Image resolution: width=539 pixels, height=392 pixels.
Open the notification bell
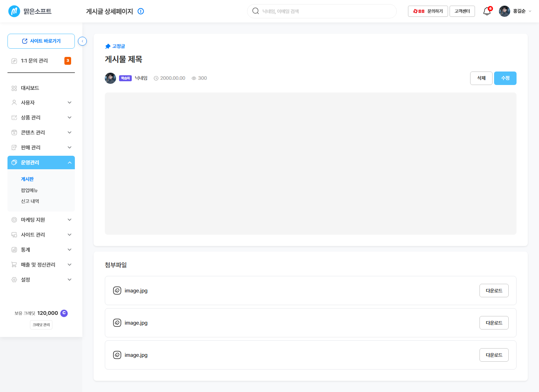pos(487,11)
